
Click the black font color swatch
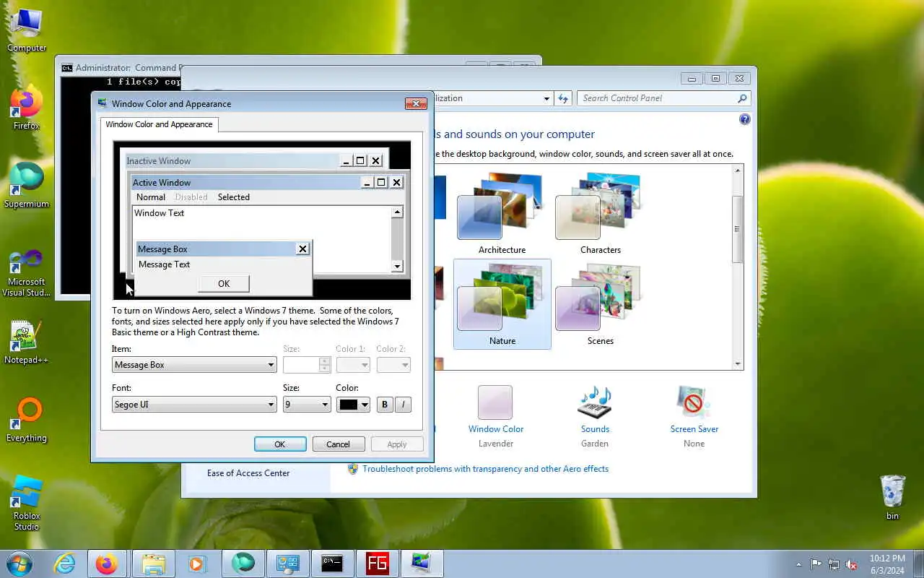pos(349,405)
